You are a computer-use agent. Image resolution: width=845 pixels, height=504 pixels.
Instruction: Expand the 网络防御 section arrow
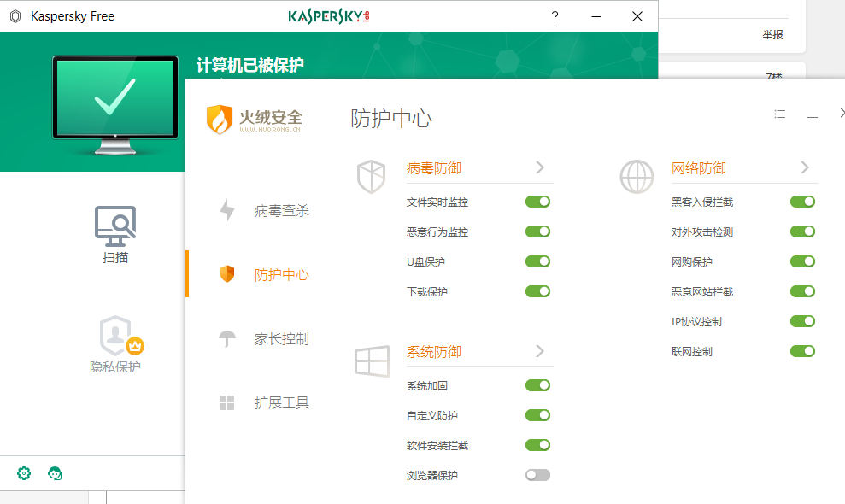[x=805, y=167]
